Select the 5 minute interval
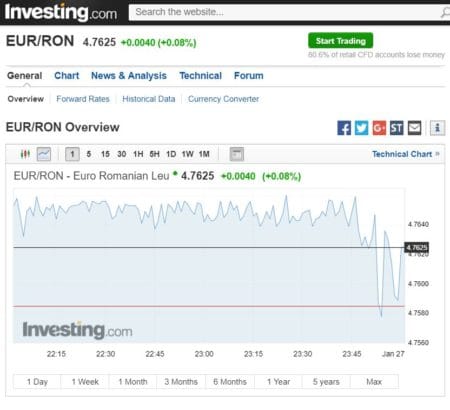This screenshot has width=450, height=410. coord(89,154)
